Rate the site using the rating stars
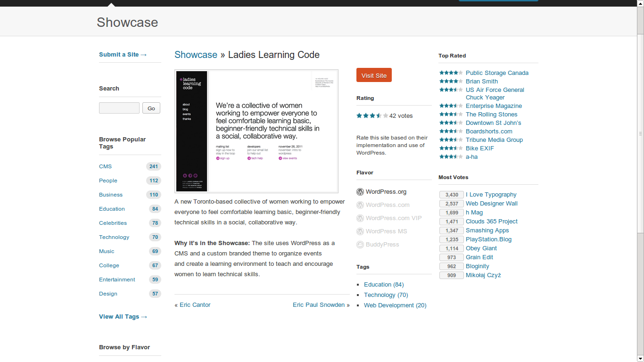This screenshot has height=362, width=644. click(372, 115)
